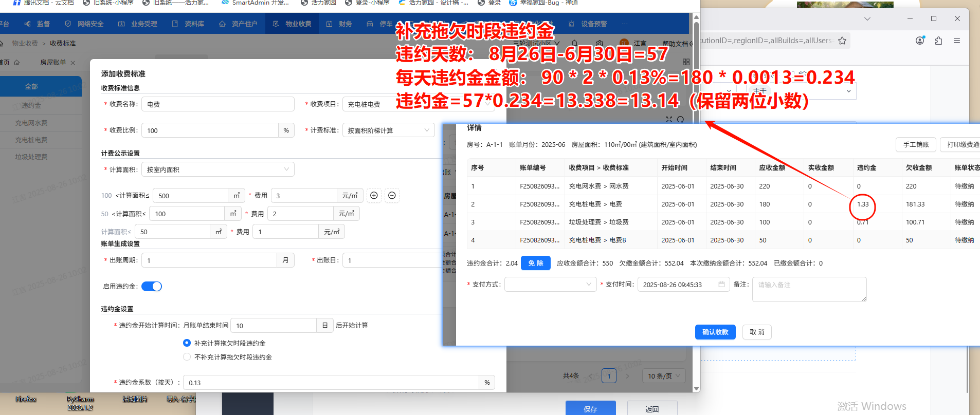Click the 设备预警 alarm icon

coord(571,24)
